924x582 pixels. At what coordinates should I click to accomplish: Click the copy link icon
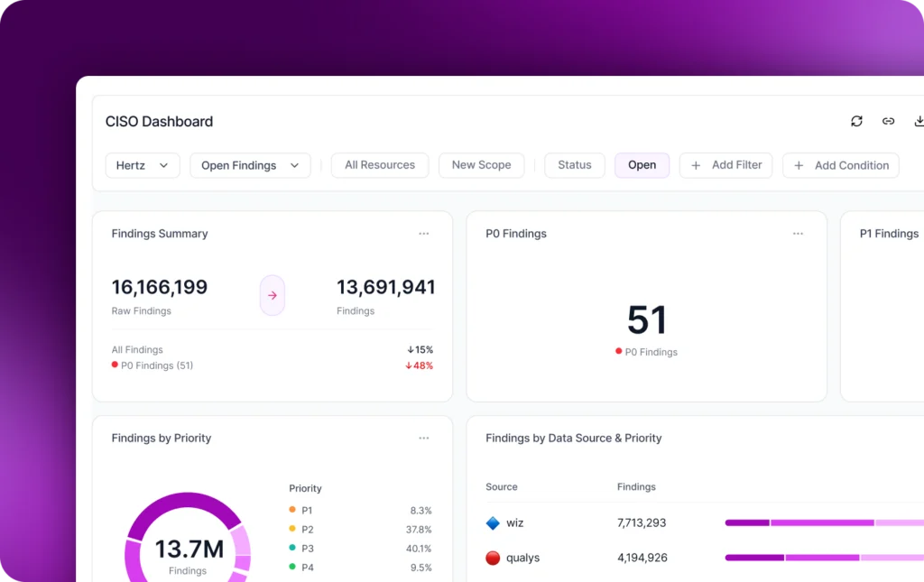(x=888, y=121)
